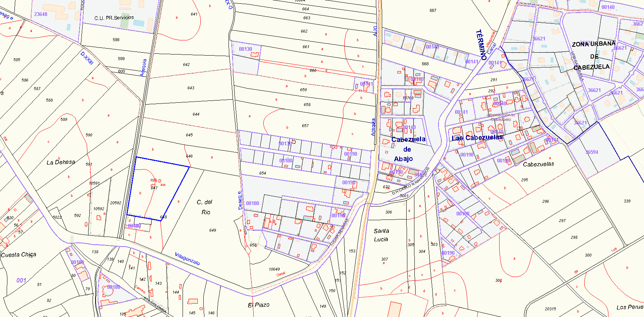Select the Cuesta Chica place name
The height and width of the screenshot is (317, 644).
(x=19, y=255)
